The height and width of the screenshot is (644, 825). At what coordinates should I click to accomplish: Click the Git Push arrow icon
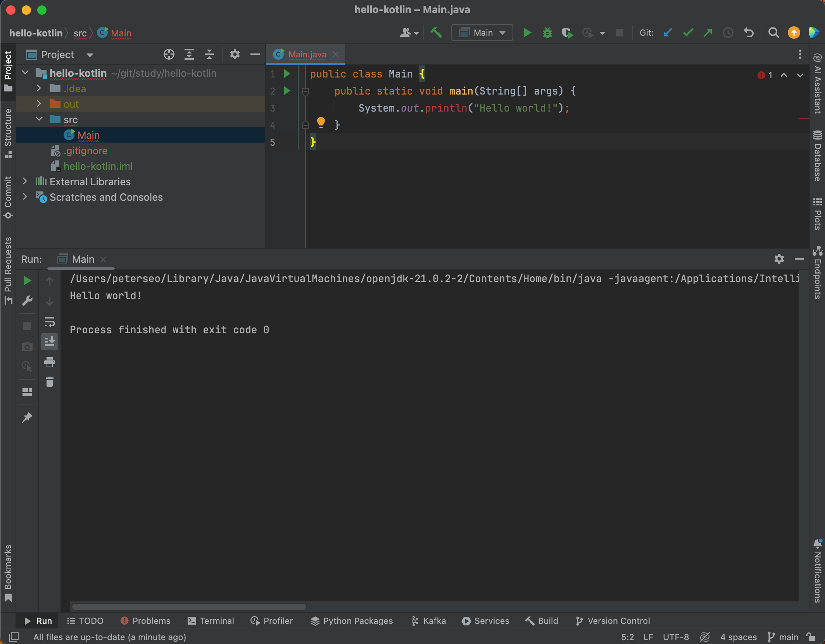click(x=708, y=33)
